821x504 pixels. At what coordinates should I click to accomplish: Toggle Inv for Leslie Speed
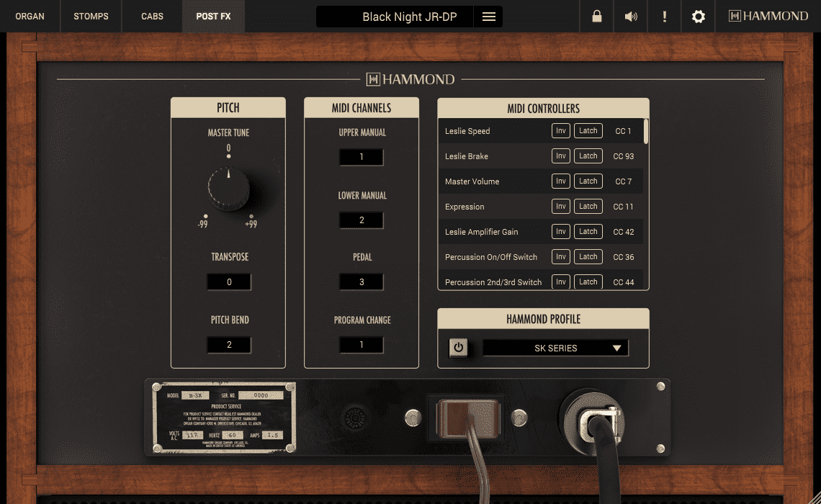coord(561,131)
